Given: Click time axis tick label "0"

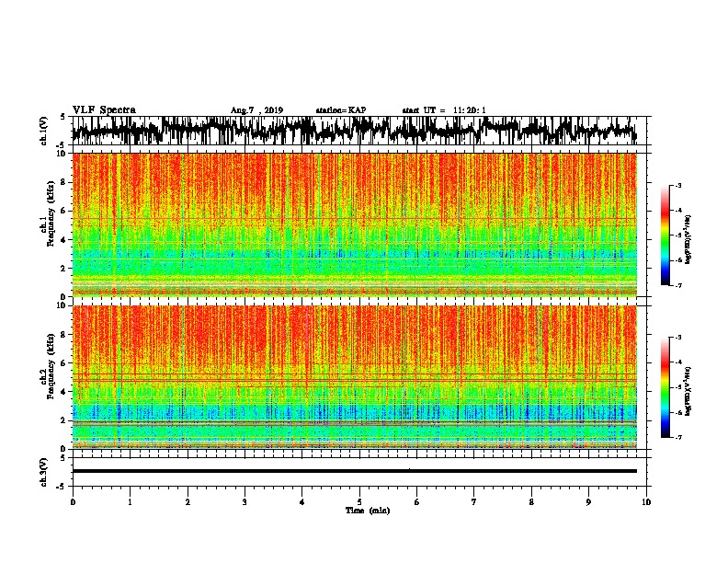Looking at the screenshot, I should pos(73,502).
